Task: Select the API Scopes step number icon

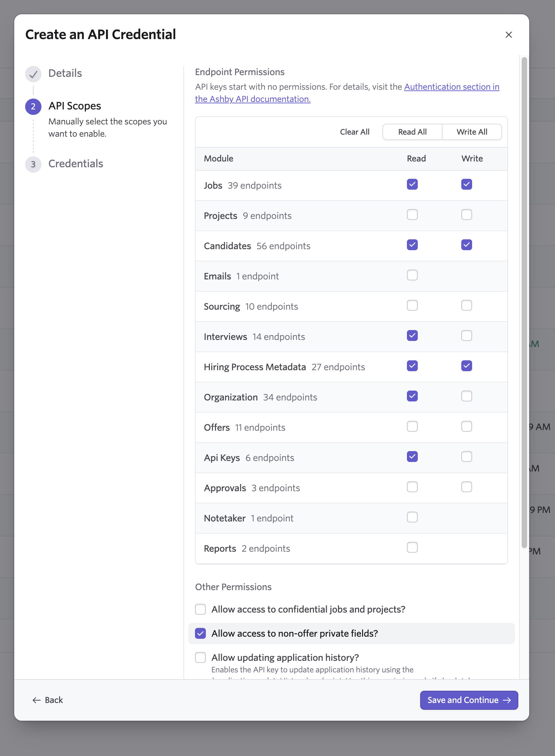Action: tap(33, 106)
